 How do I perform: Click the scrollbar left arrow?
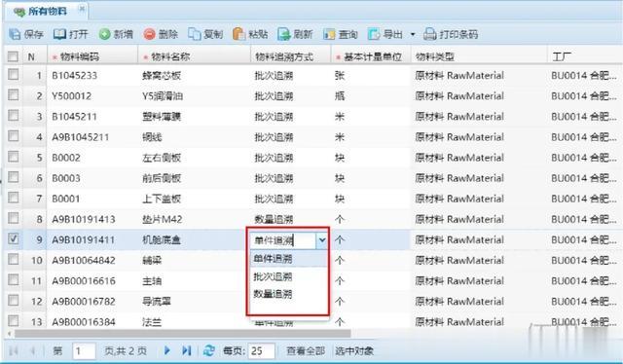coord(9,334)
